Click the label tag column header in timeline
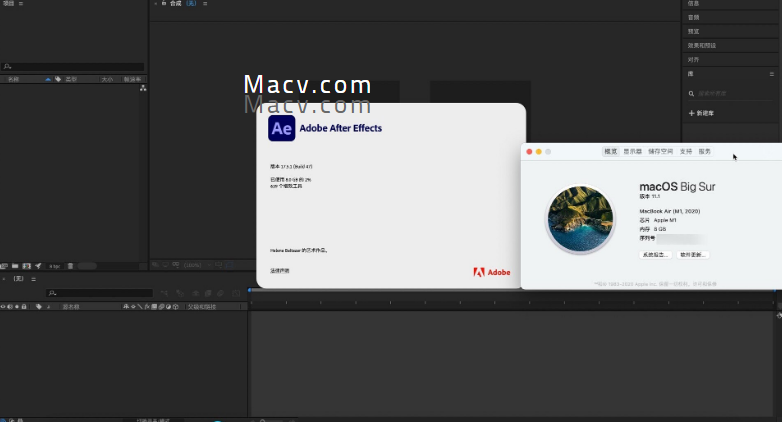Screen dimensions: 782x422 38,307
